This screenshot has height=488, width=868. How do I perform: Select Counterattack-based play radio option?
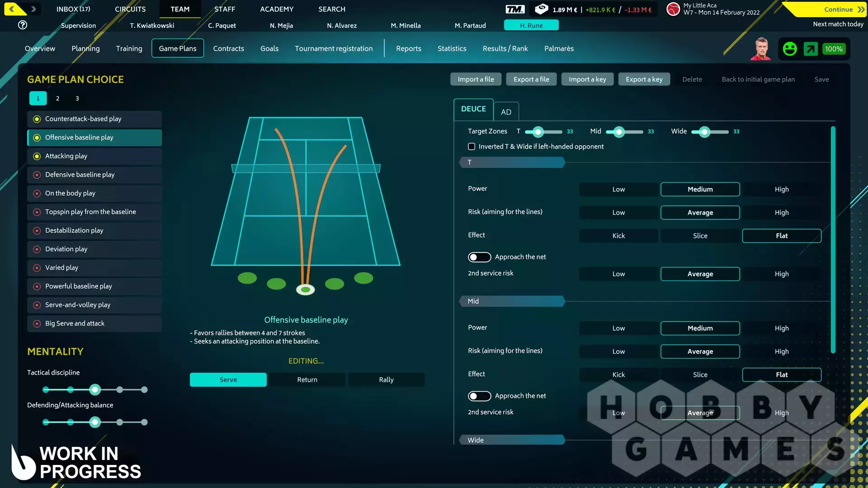click(37, 119)
